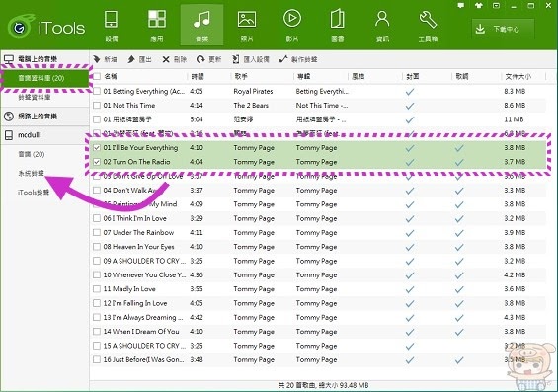Open iTools鈴聲 in the sidebar
The image size is (558, 392).
click(34, 193)
